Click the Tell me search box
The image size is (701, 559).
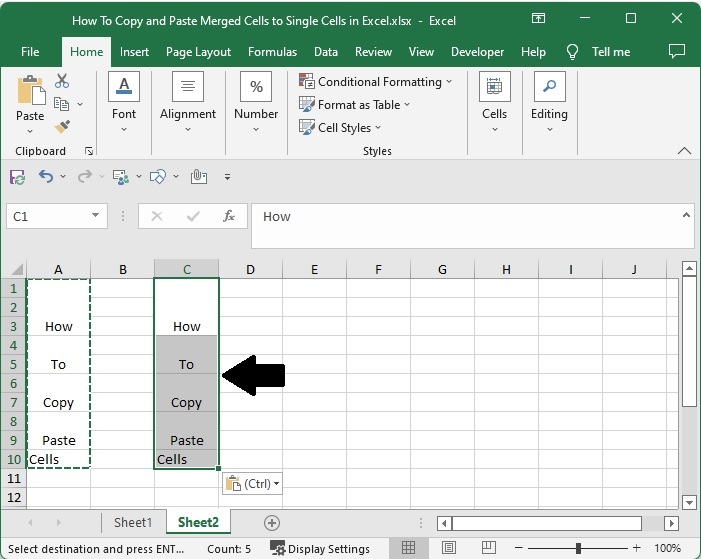610,52
